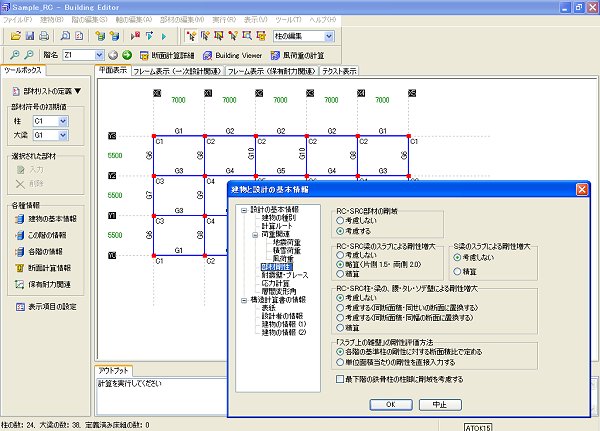Switch to テキスト表示 tab
Image resolution: width=600 pixels, height=431 pixels.
[x=339, y=71]
